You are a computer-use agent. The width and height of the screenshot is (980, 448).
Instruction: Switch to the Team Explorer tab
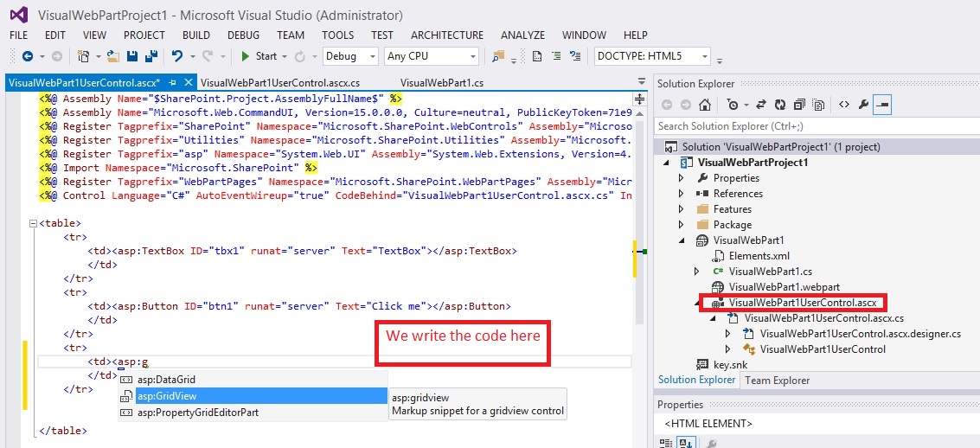click(x=777, y=381)
